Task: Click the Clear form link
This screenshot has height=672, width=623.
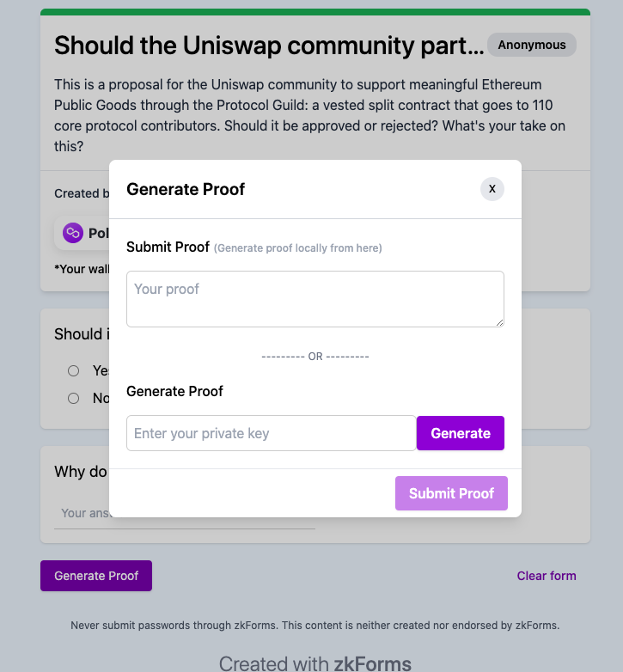Action: [x=547, y=576]
